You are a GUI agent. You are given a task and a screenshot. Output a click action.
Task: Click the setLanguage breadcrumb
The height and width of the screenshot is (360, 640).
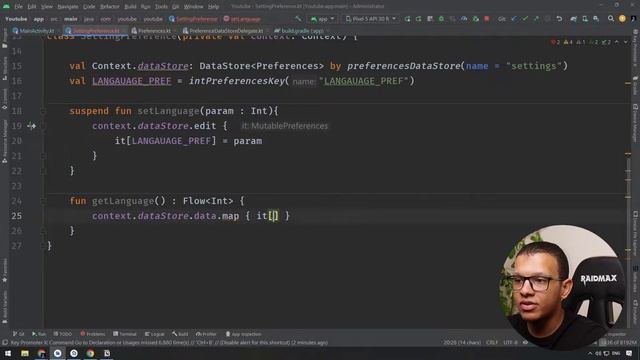[x=242, y=19]
